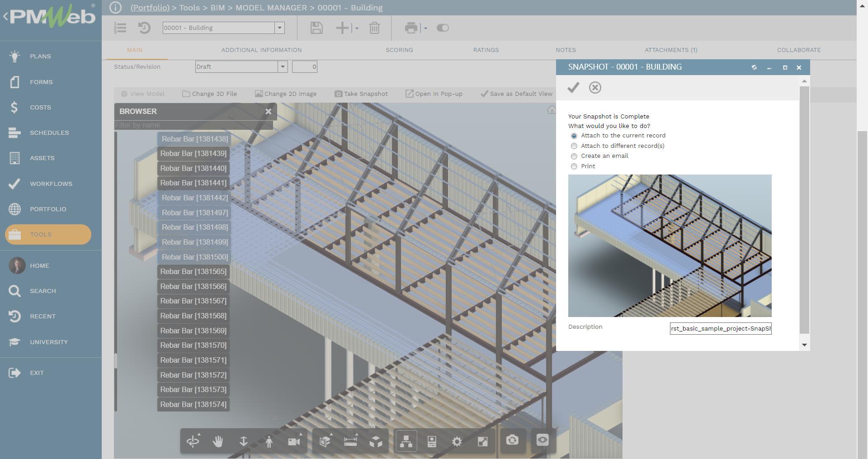Screen dimensions: 868x459
Task: Toggle the Model browser tree icon
Action: click(406, 441)
